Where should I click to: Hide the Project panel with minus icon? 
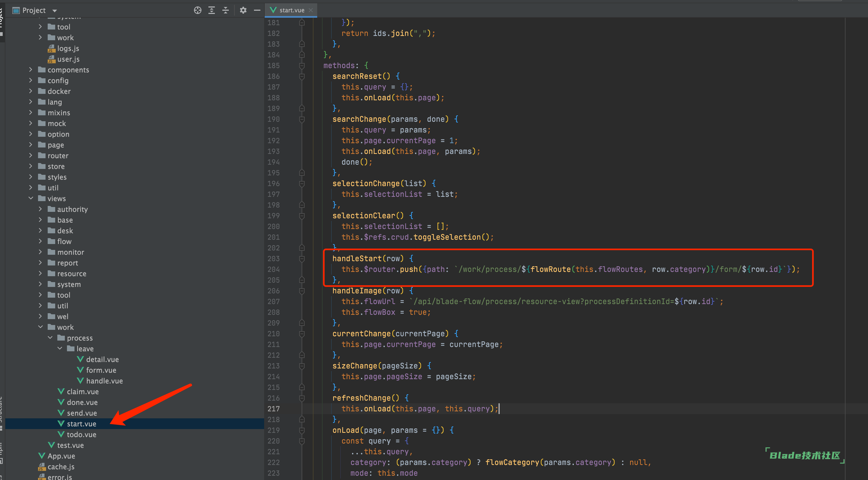coord(257,10)
